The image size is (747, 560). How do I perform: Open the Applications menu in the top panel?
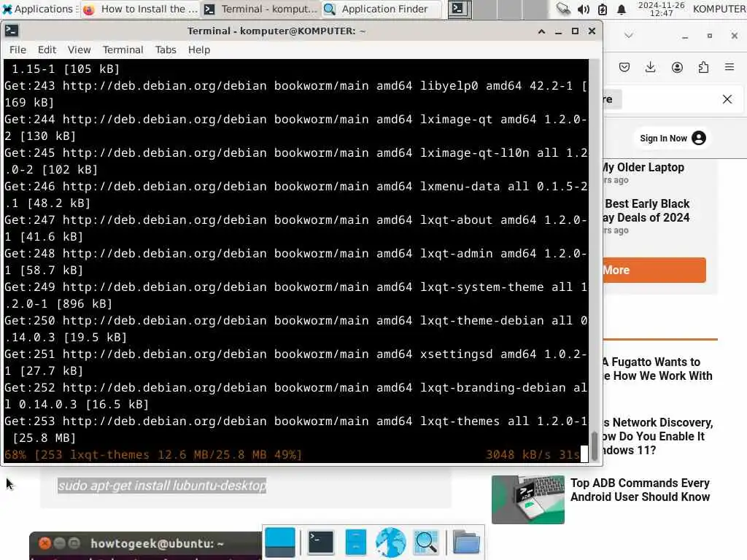(x=39, y=9)
